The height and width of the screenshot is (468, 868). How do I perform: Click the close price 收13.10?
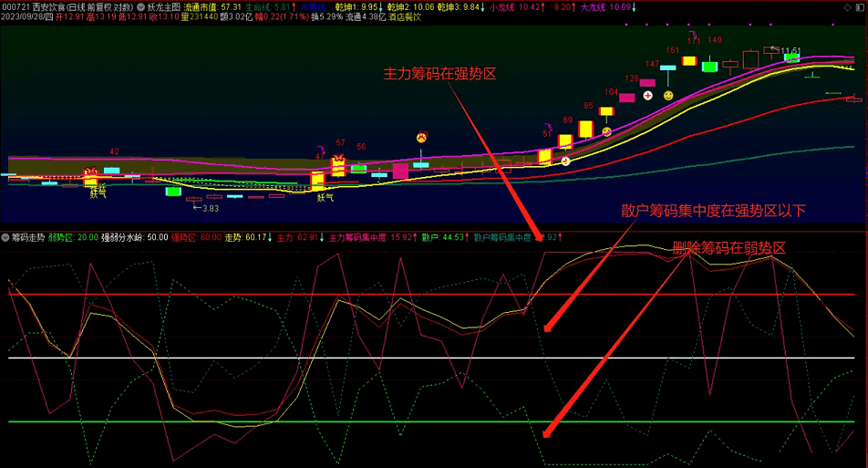coord(164,17)
